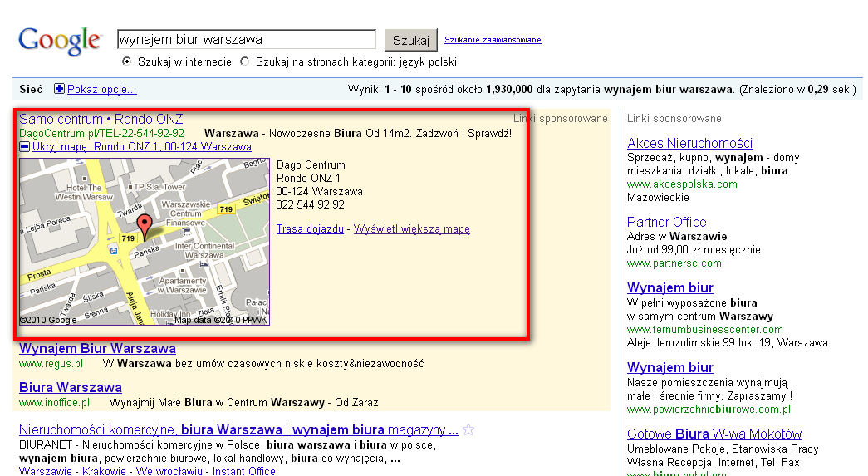Click the Warszawie sitelink
This screenshot has width=868, height=476.
(46, 471)
